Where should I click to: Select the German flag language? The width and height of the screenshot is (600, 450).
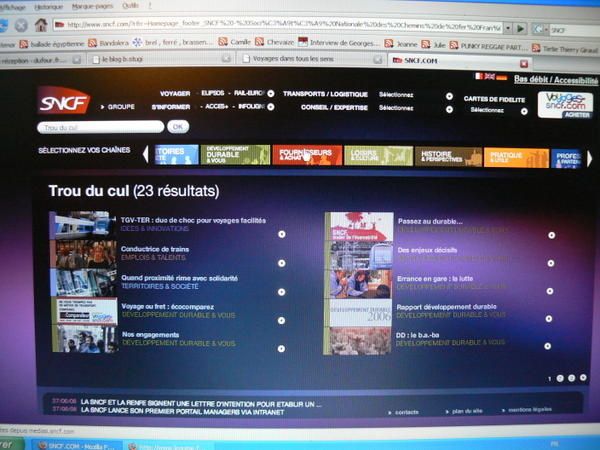tap(502, 77)
